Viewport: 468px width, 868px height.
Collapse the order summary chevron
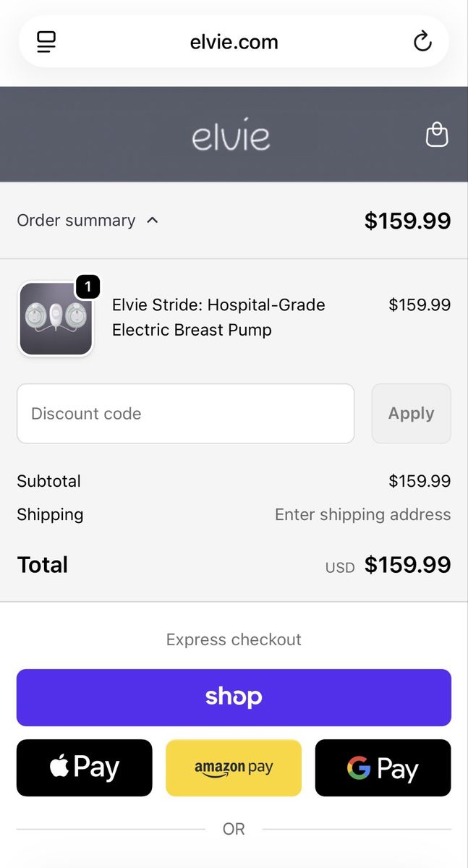click(x=153, y=221)
